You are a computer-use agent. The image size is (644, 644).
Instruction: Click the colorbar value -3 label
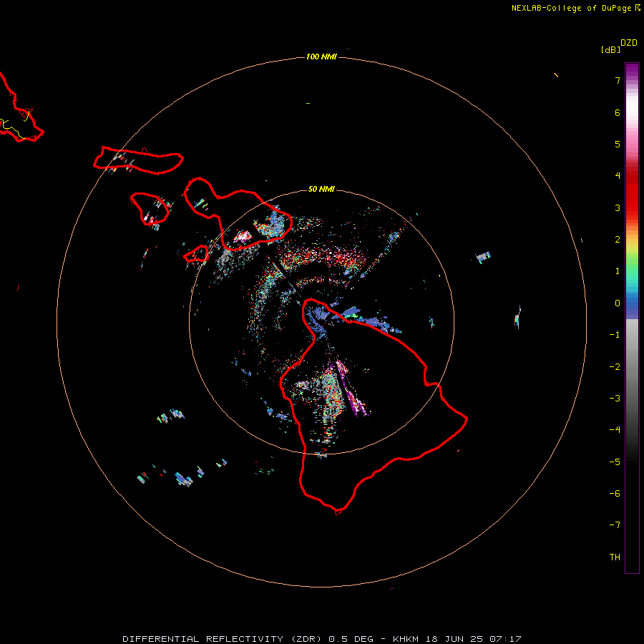tap(615, 399)
